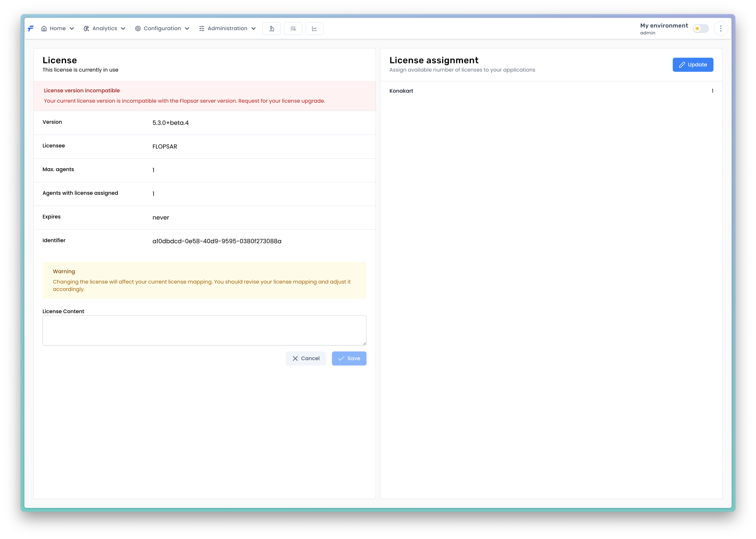Click the Administration sliders icon
This screenshot has width=756, height=539.
point(202,29)
